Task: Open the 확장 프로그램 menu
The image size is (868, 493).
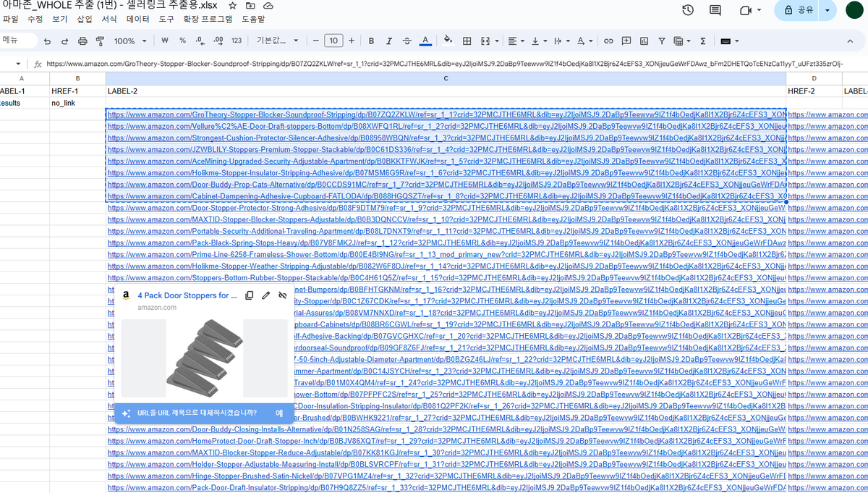Action: coord(209,20)
